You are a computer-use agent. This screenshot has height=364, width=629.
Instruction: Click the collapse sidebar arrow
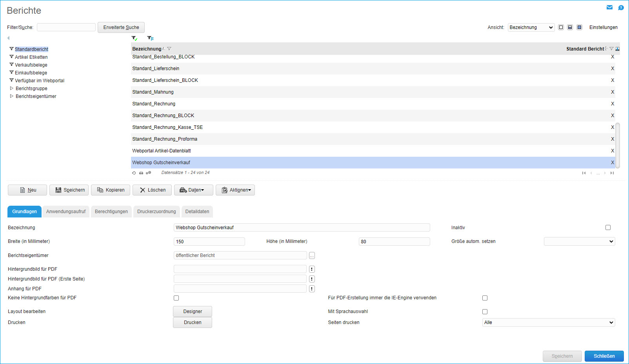8,38
